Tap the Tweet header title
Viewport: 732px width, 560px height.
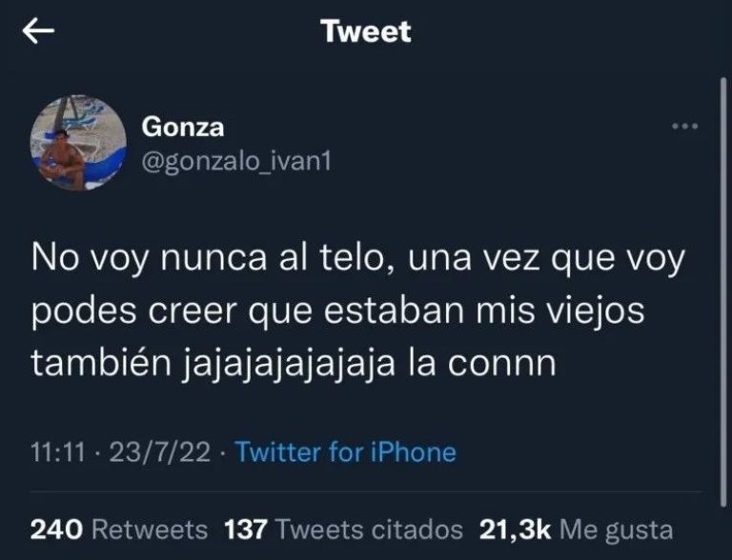[366, 31]
